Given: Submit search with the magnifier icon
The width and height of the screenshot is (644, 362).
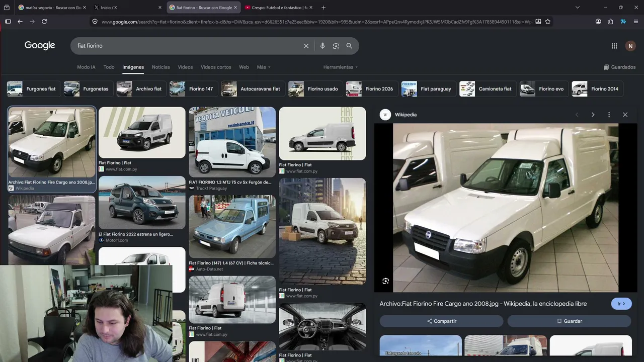Looking at the screenshot, I should coord(349,46).
